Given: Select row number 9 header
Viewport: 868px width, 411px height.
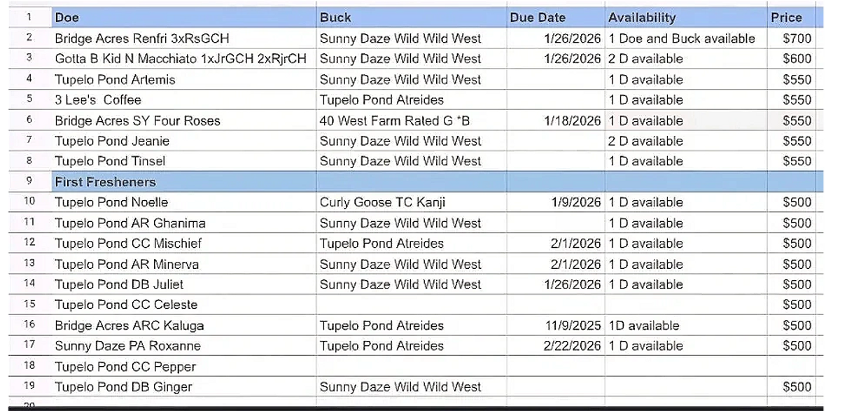Looking at the screenshot, I should tap(29, 181).
